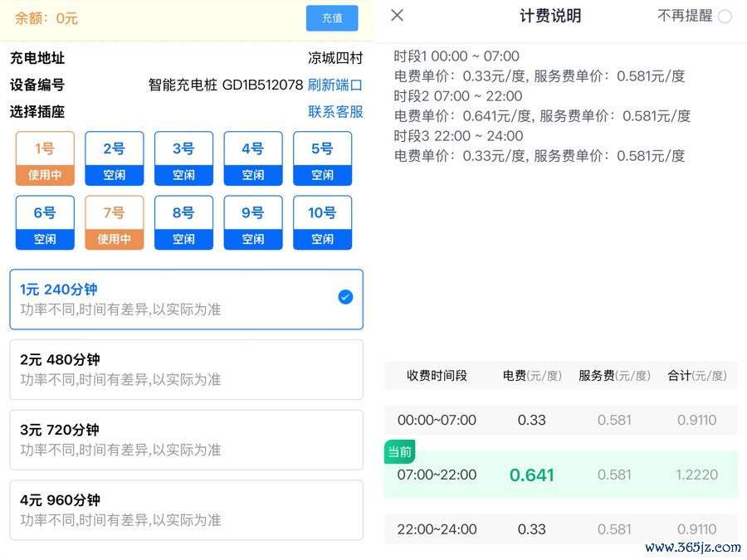Pick socket 4号 空闲
747x560 pixels.
[x=253, y=158]
